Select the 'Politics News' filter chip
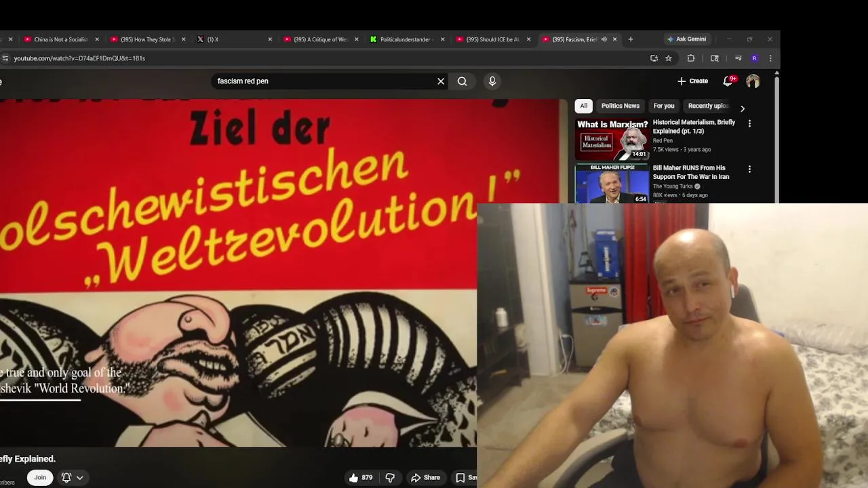Image resolution: width=868 pixels, height=488 pixels. point(620,106)
